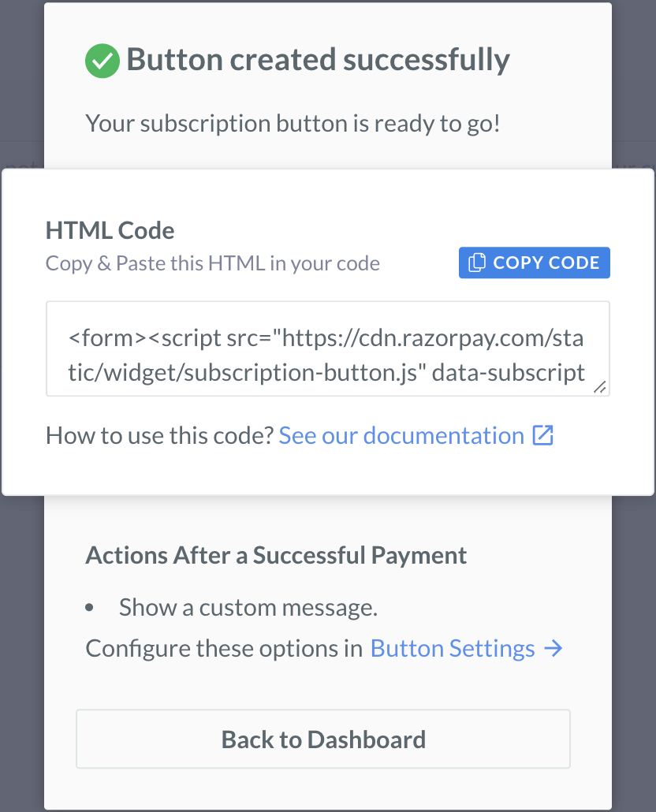Click 'How to use this code?' text
The image size is (656, 812).
click(159, 435)
